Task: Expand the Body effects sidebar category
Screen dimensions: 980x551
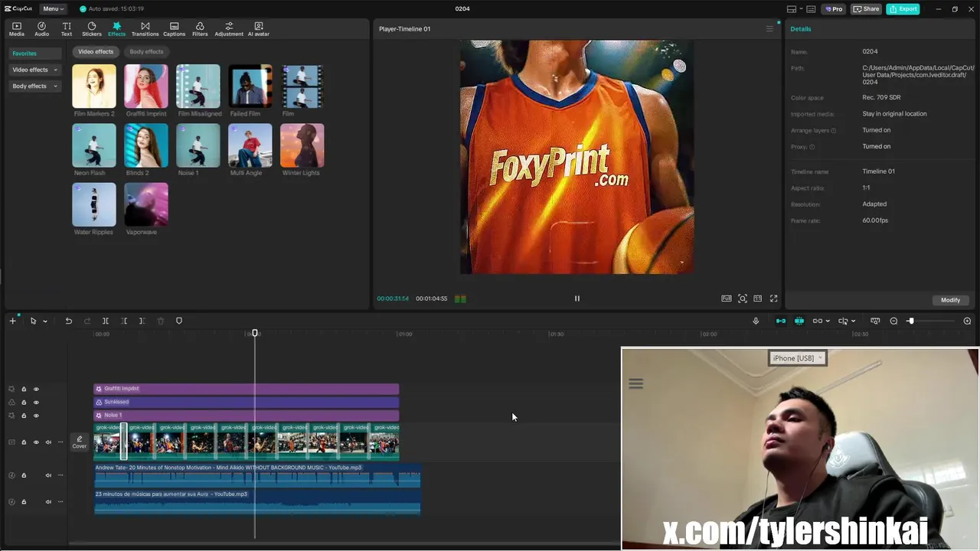Action: (34, 86)
